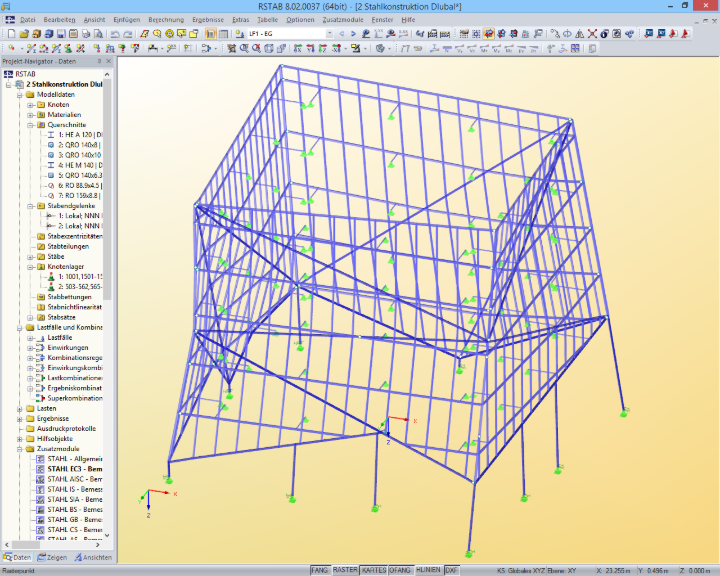Expand the Ergebnisse folder in navigator

20,419
